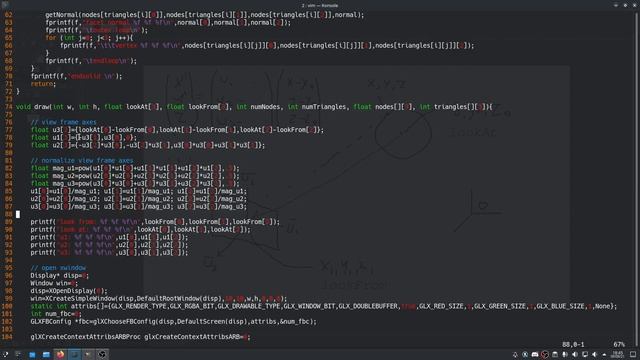Click the 'disp=XOpenDisplay(' line
Screen dimensions: 640x360
click(x=69, y=291)
